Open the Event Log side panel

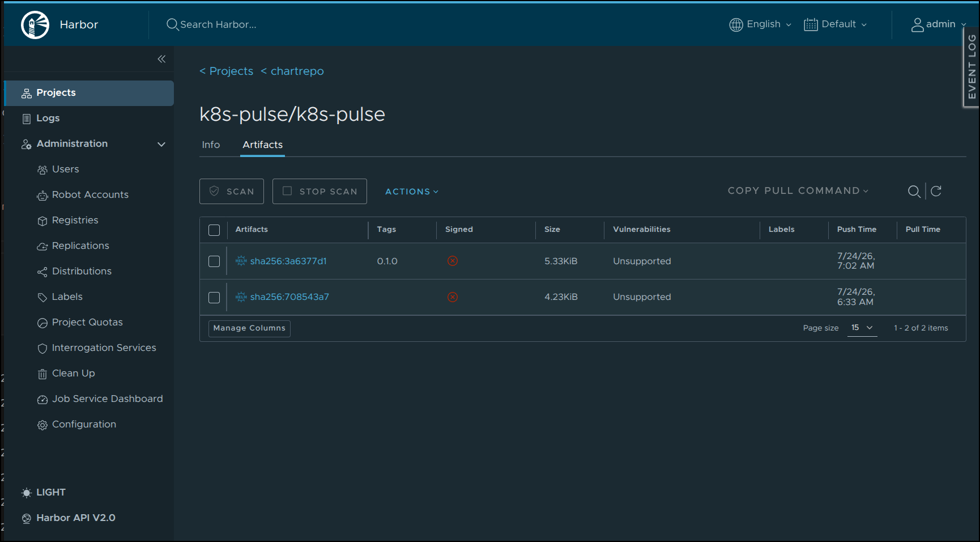click(x=972, y=67)
